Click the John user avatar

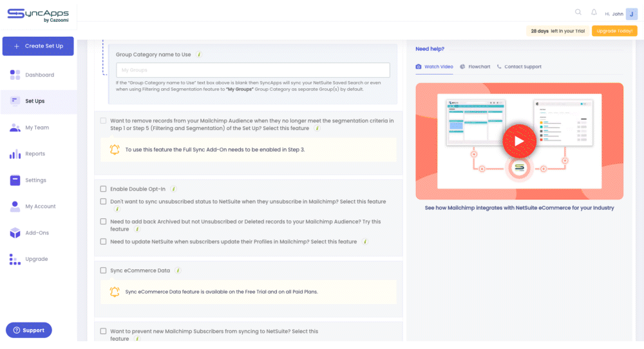tap(631, 14)
